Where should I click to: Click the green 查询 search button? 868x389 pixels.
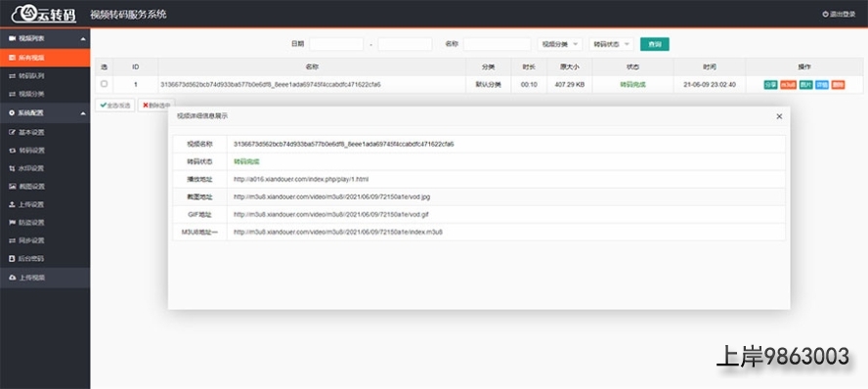pyautogui.click(x=655, y=44)
